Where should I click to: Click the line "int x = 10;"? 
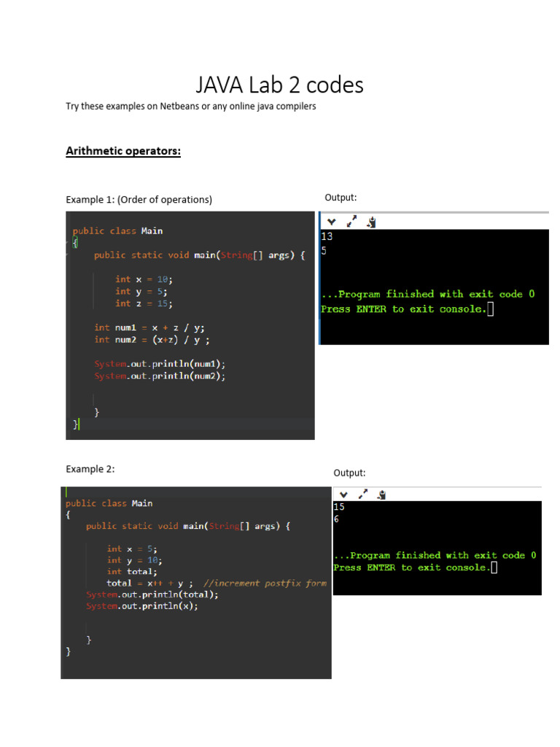coord(144,279)
